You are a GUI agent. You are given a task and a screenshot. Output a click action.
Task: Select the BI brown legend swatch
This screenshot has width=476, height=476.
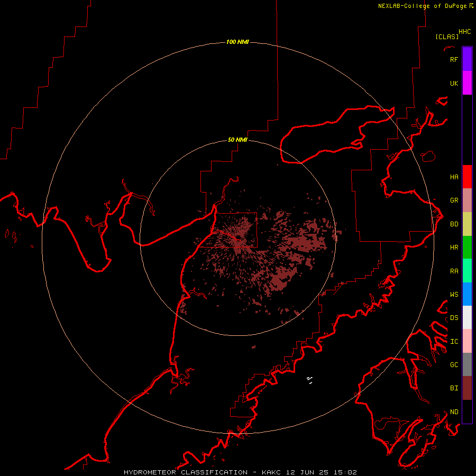[x=467, y=388]
